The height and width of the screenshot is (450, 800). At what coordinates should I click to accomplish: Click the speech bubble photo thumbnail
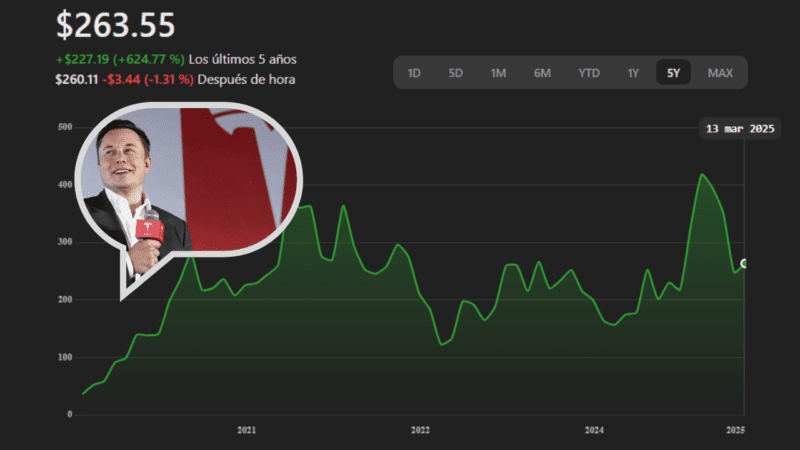click(x=188, y=185)
